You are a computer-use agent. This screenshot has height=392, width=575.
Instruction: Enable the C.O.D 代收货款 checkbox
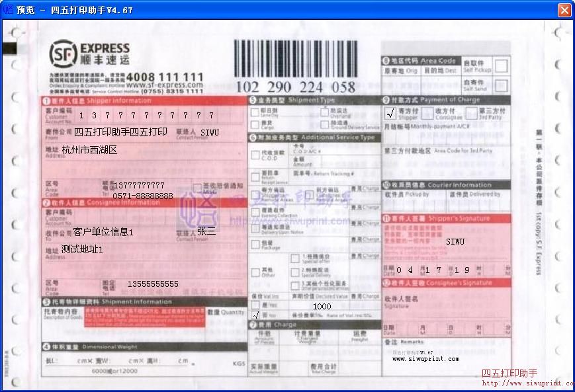(255, 153)
